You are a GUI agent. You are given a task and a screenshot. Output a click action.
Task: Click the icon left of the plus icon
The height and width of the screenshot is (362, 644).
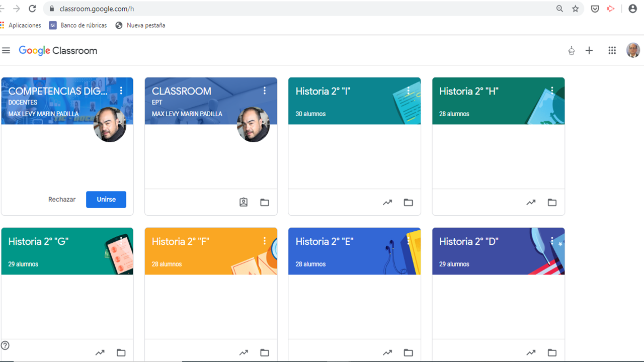point(572,50)
